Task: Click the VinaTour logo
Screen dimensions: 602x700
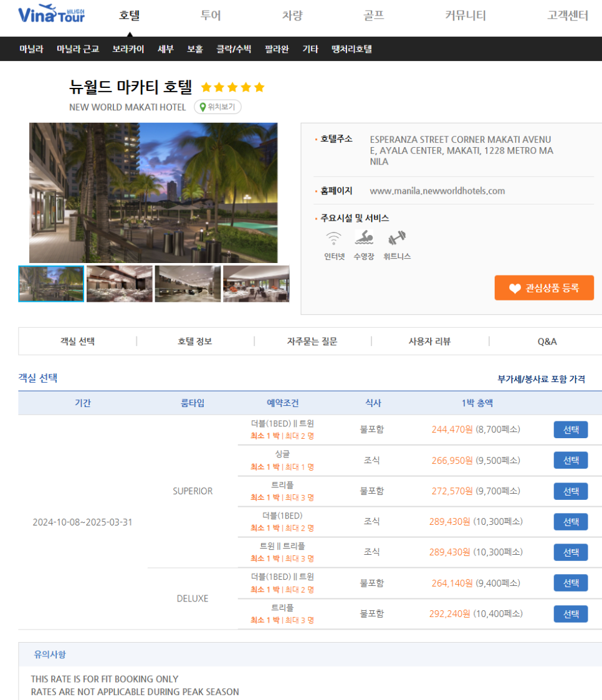Action: (51, 14)
